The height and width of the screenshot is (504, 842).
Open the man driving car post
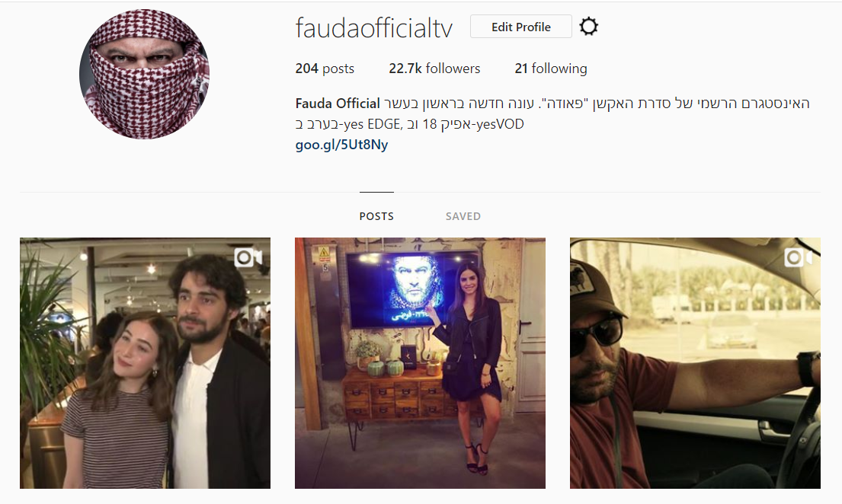click(x=695, y=363)
